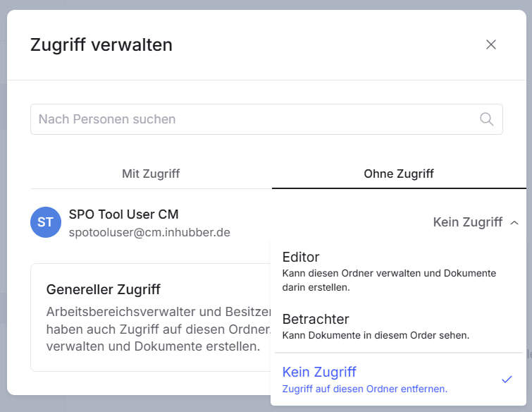Click the blue checkmark beside Kein Zugriff
The width and height of the screenshot is (532, 412).
(x=506, y=380)
